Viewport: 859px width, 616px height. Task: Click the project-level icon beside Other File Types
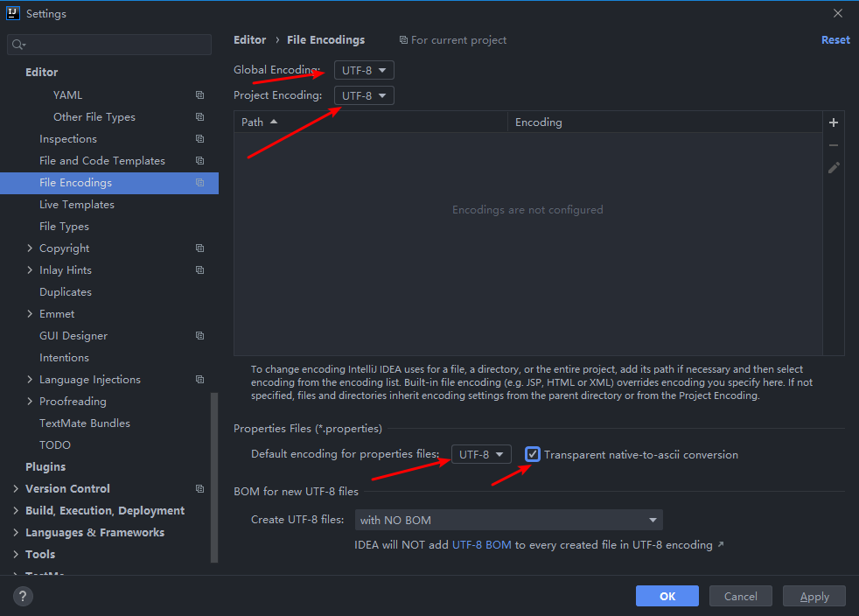200,116
